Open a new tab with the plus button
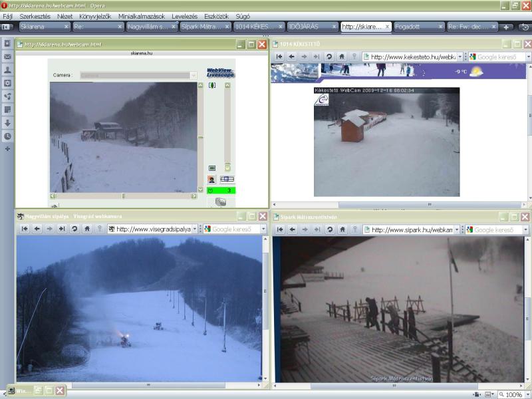532x399 pixels. [506, 27]
